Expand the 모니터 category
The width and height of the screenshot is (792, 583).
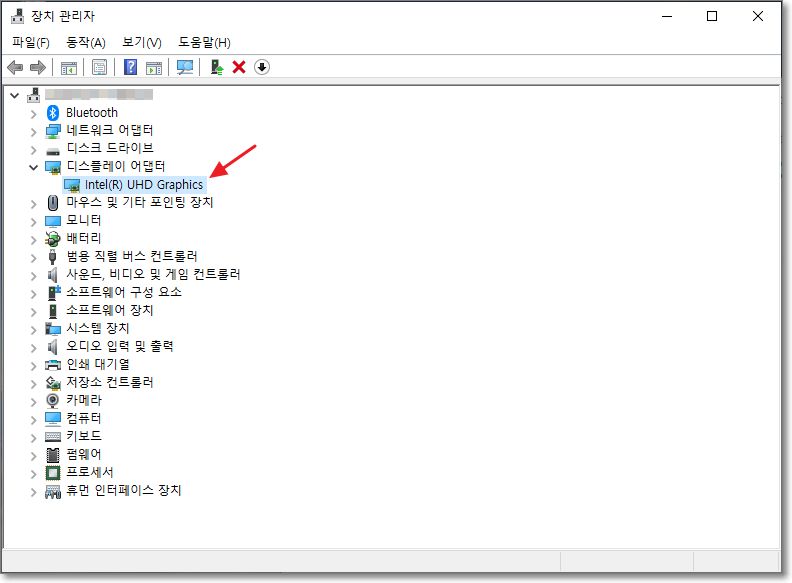(x=33, y=222)
